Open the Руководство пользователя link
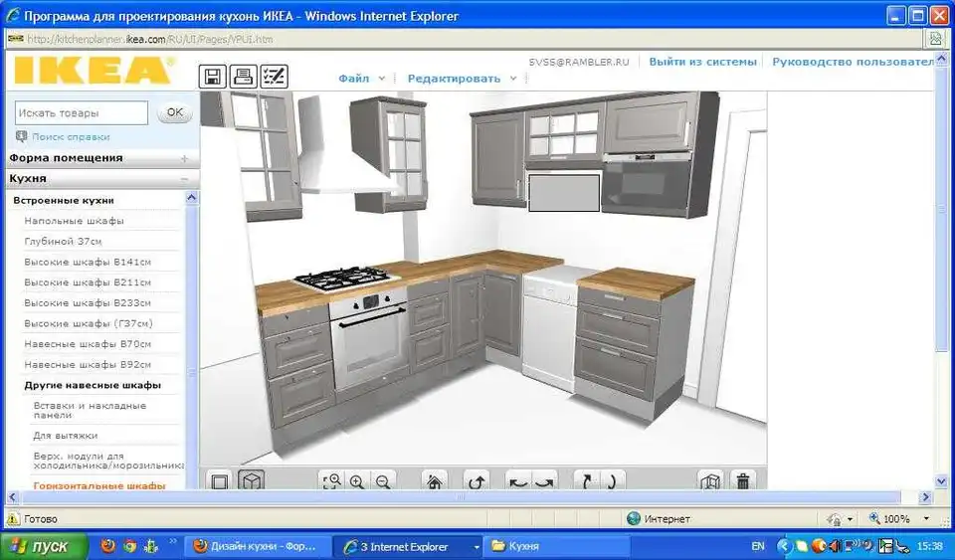The height and width of the screenshot is (560, 955). [x=853, y=62]
